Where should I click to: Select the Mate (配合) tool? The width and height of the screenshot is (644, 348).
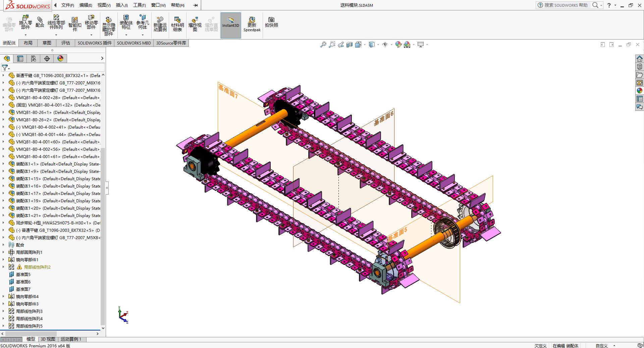tap(40, 22)
